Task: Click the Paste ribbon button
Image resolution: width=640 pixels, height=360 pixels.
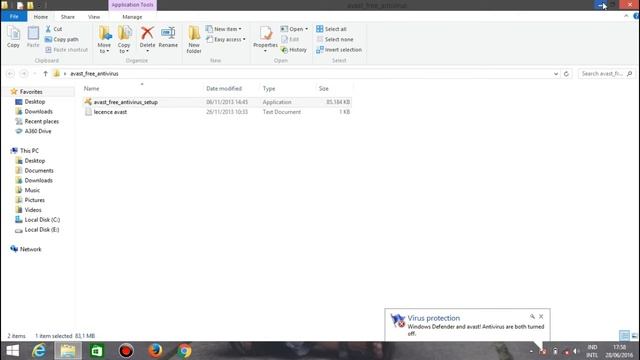Action: tap(33, 37)
